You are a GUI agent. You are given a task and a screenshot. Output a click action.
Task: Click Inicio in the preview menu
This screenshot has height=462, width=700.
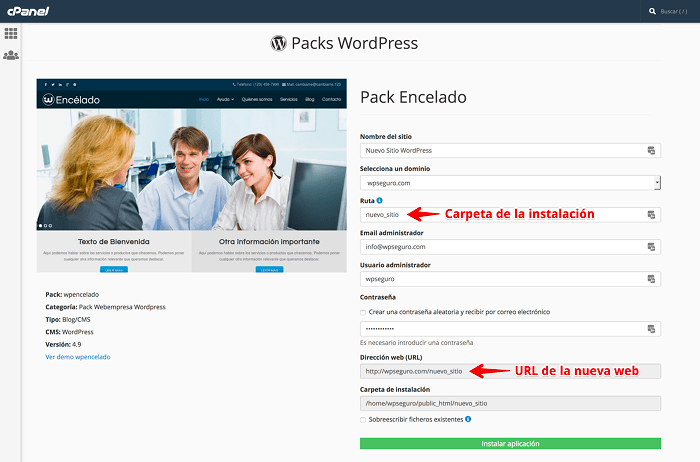coord(204,99)
